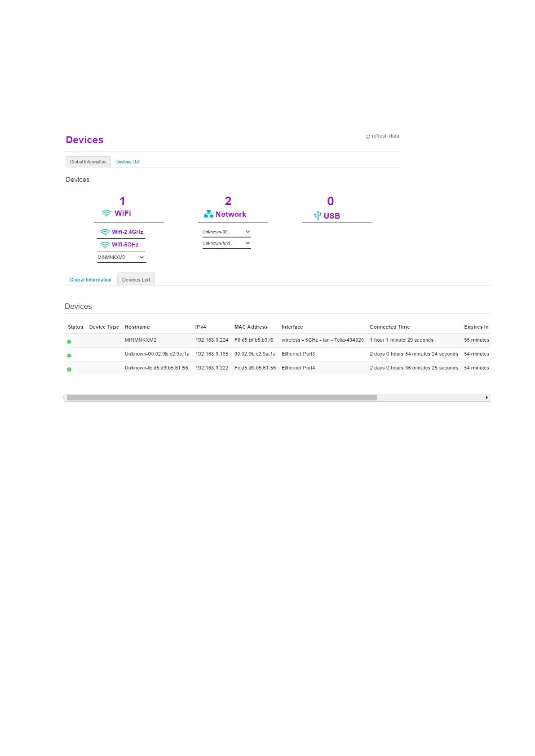Open the upper Global Information tab
Image resolution: width=535 pixels, height=756 pixels.
[x=88, y=162]
